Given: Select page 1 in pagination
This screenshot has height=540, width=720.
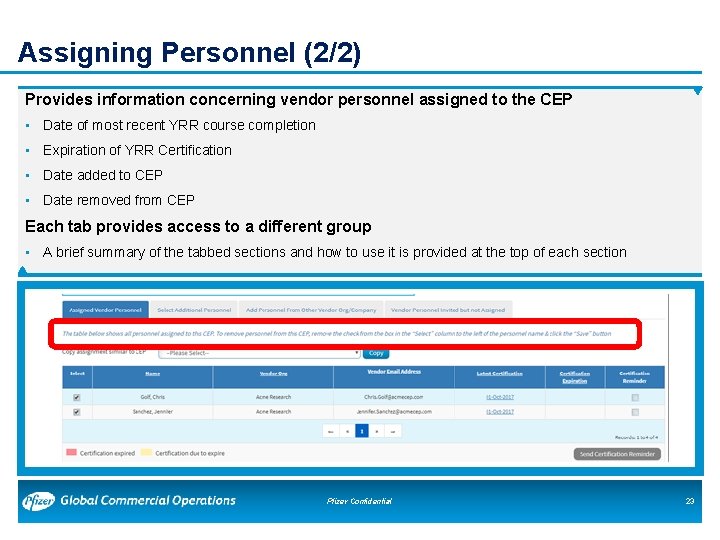Looking at the screenshot, I should pos(362,431).
